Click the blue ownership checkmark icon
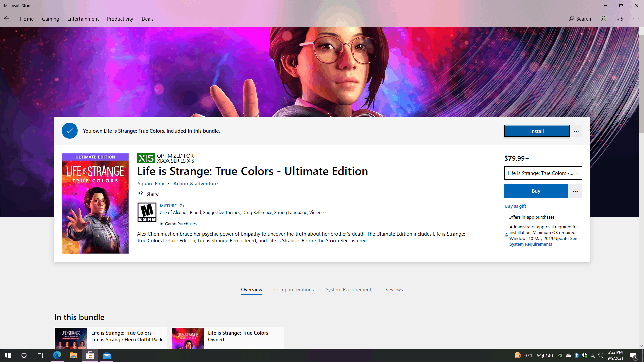This screenshot has width=644, height=362. (x=70, y=131)
